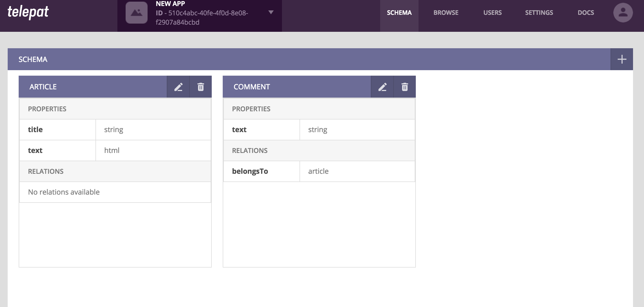Edit the Comment model with pencil icon
Viewport: 644px width, 307px height.
pos(382,87)
